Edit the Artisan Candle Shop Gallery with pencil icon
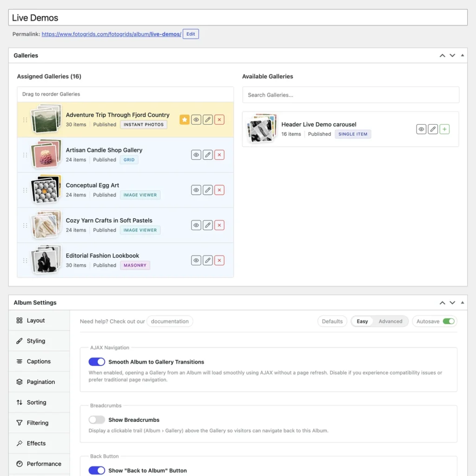 [x=208, y=155]
